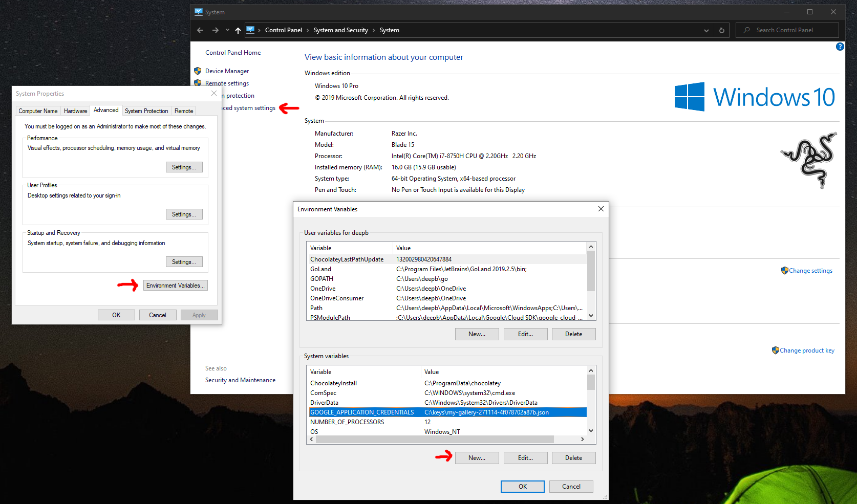Open Control Panel help question mark
Image resolution: width=857 pixels, height=504 pixels.
coord(840,47)
